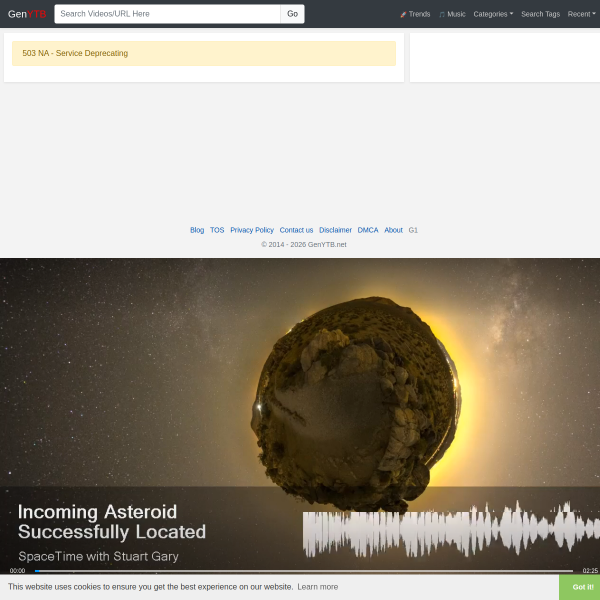This screenshot has width=600, height=600.
Task: Open the Blog footer link
Action: pos(197,230)
